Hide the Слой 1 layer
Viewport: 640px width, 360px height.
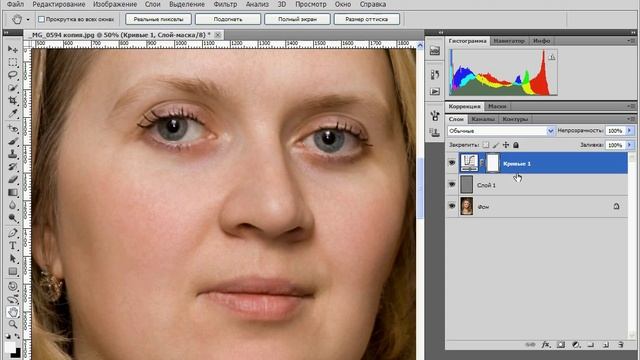(x=452, y=184)
